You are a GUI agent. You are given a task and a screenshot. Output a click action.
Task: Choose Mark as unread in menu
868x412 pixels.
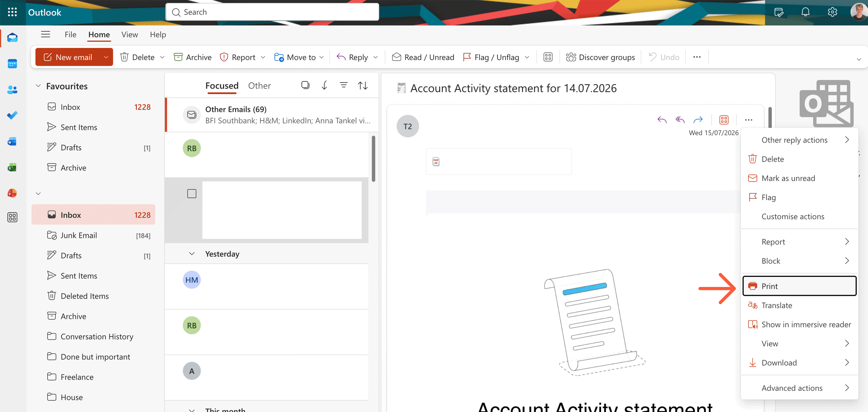click(799, 178)
